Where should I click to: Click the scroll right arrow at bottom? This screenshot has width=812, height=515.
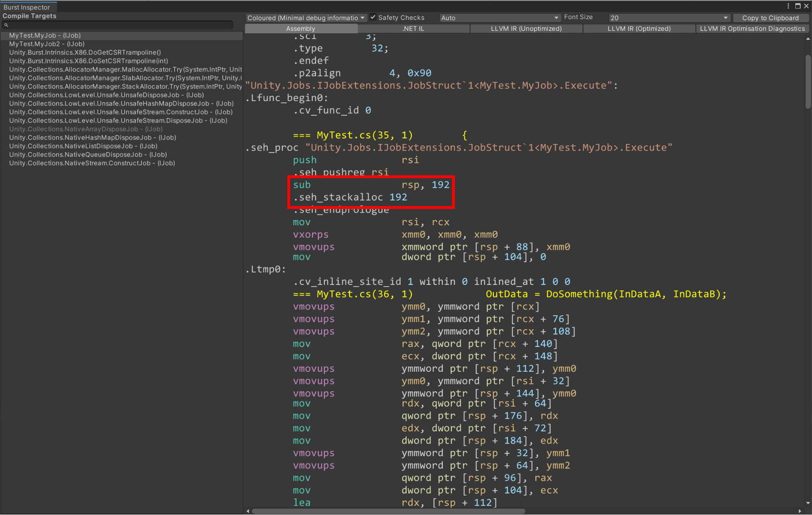pos(800,511)
